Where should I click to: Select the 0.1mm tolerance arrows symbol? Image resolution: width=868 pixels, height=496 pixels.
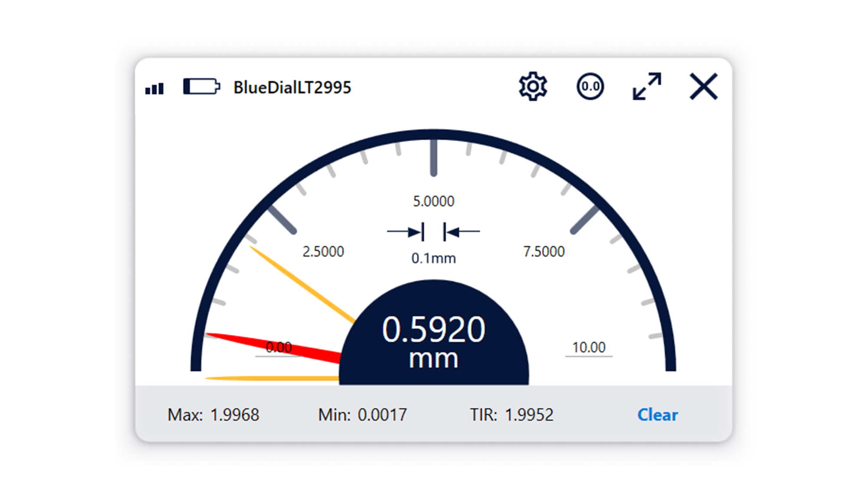pos(434,231)
